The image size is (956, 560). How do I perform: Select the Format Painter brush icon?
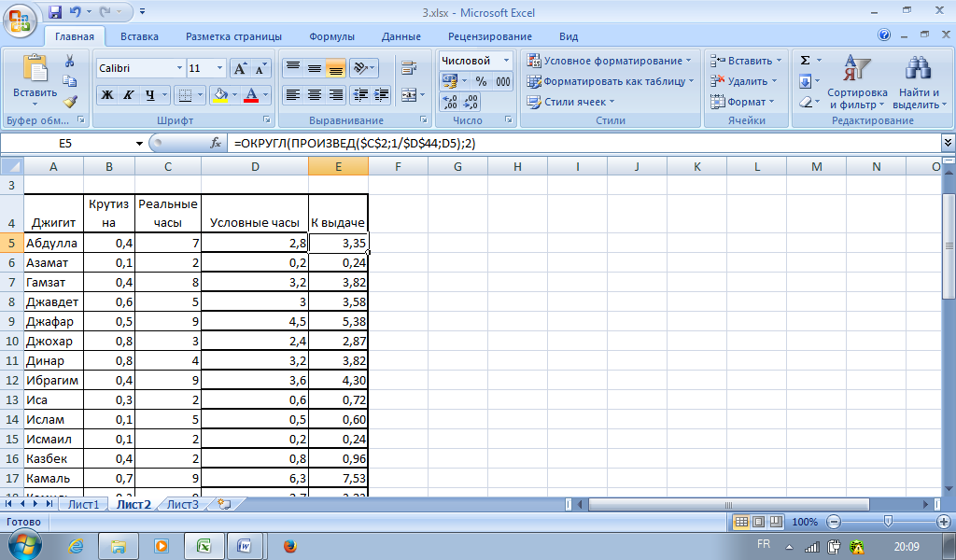pos(70,102)
